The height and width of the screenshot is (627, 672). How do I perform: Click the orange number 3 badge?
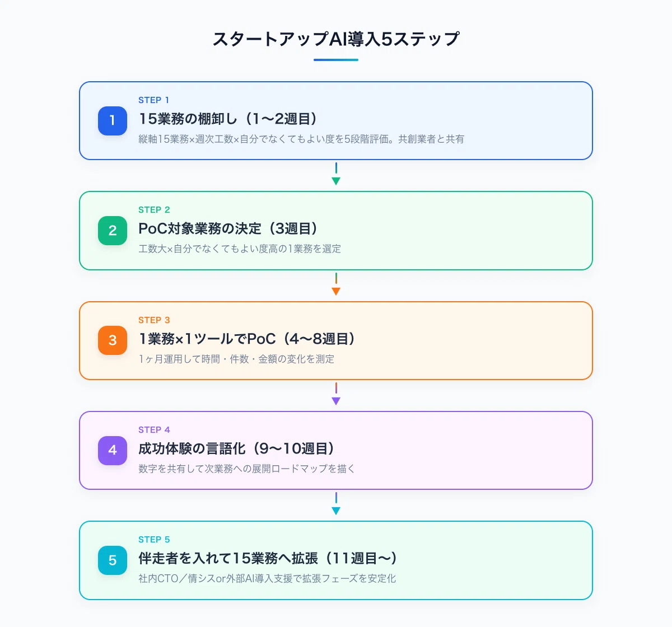coord(113,340)
